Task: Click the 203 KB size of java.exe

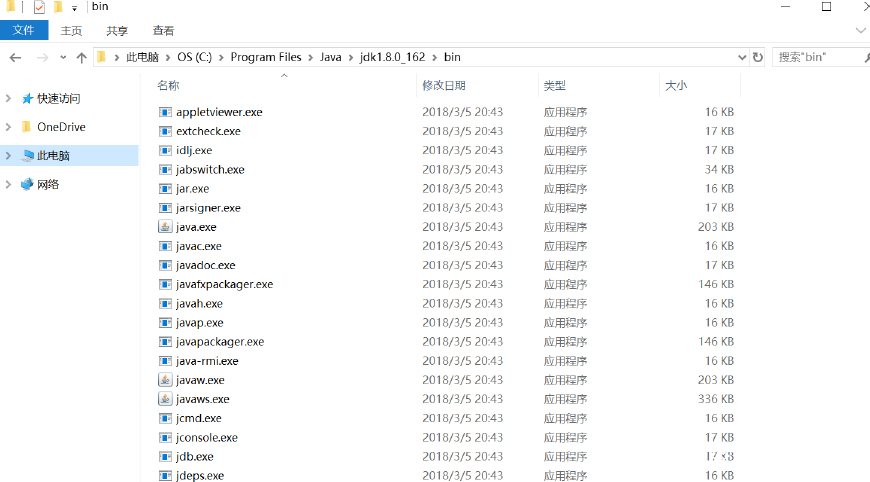Action: (716, 227)
